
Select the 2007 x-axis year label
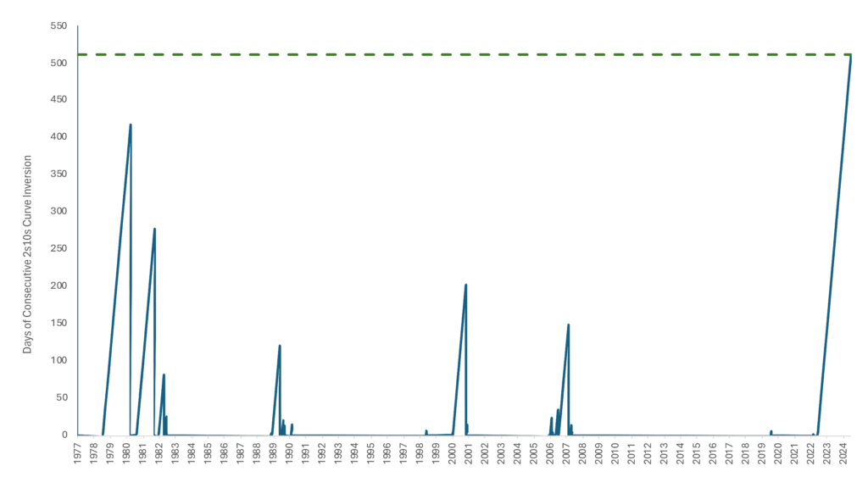(566, 452)
